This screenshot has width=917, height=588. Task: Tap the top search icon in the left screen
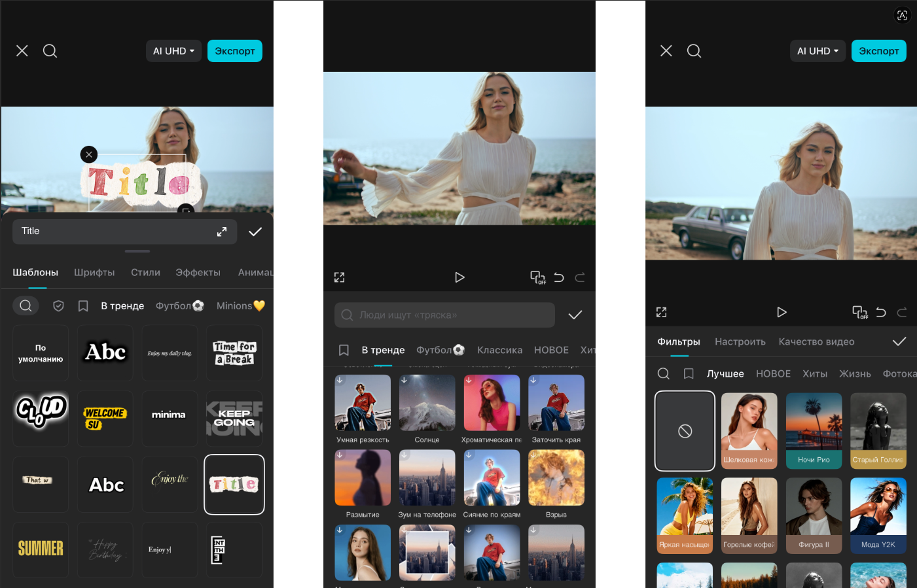coord(50,51)
